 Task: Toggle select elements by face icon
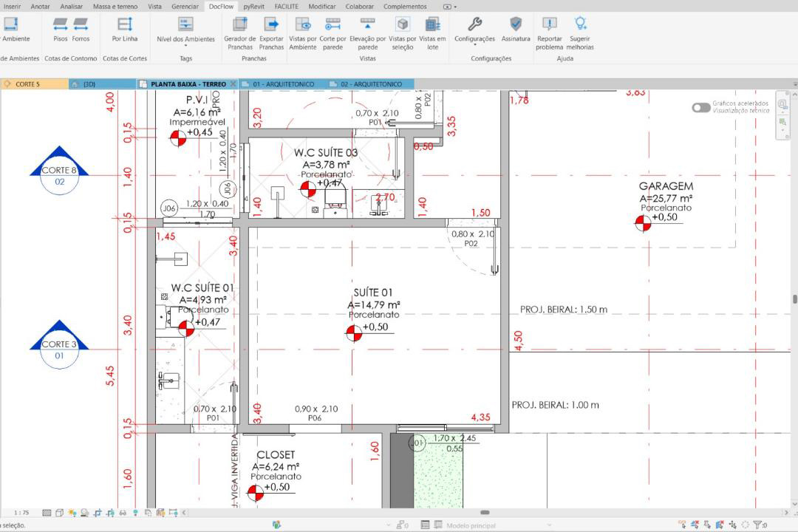point(720,525)
